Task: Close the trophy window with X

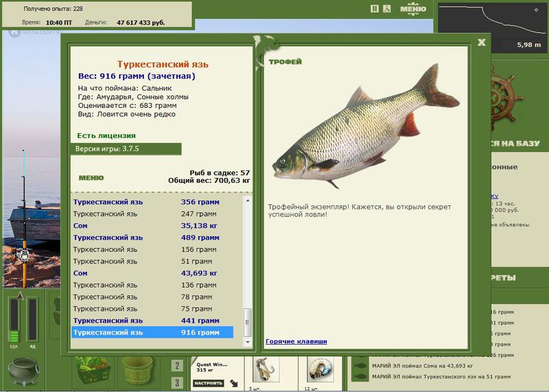Action: tap(482, 43)
